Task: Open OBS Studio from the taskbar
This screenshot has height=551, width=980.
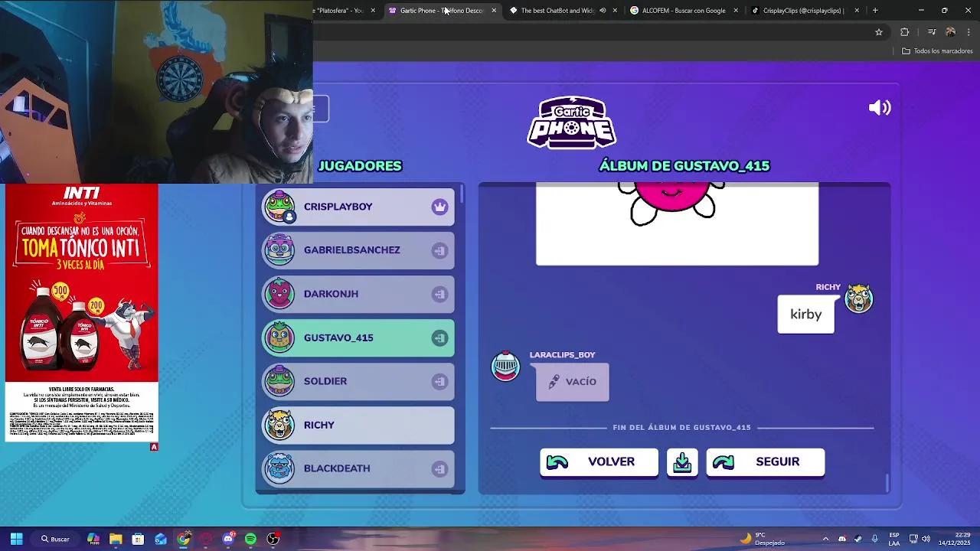Action: [273, 539]
